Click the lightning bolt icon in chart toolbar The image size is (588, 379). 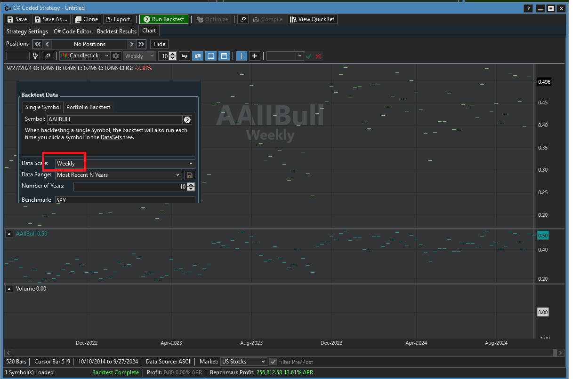pos(35,56)
